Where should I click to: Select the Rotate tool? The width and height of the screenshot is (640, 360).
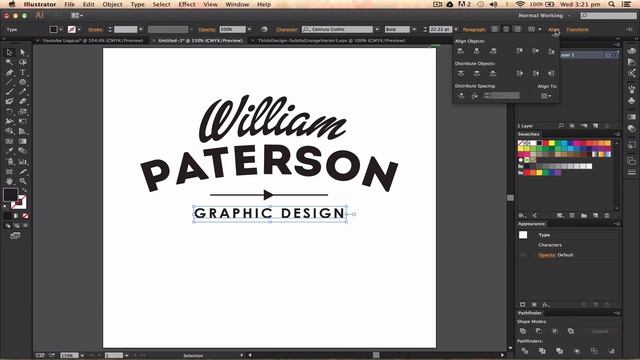(9, 111)
